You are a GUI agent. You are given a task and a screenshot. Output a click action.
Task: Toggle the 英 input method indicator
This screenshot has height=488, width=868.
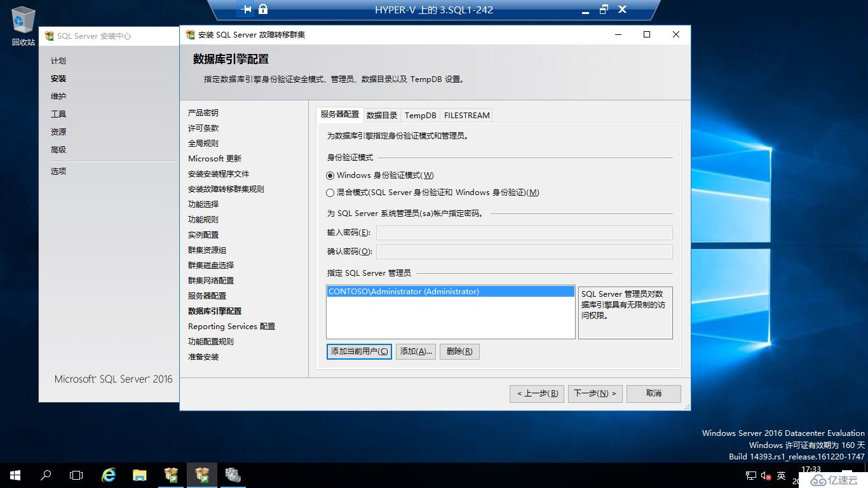782,475
